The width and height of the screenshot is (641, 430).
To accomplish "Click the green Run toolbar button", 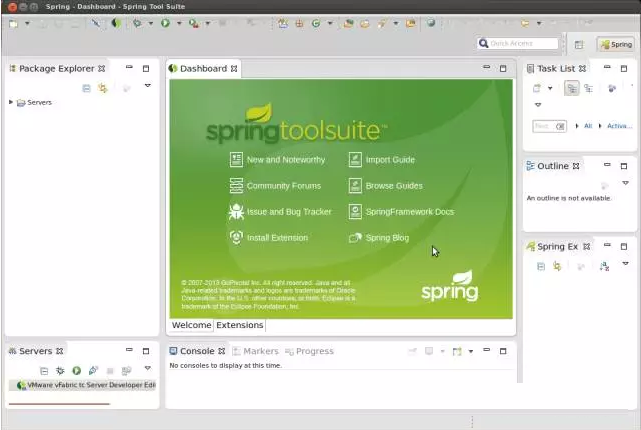I will click(x=165, y=23).
